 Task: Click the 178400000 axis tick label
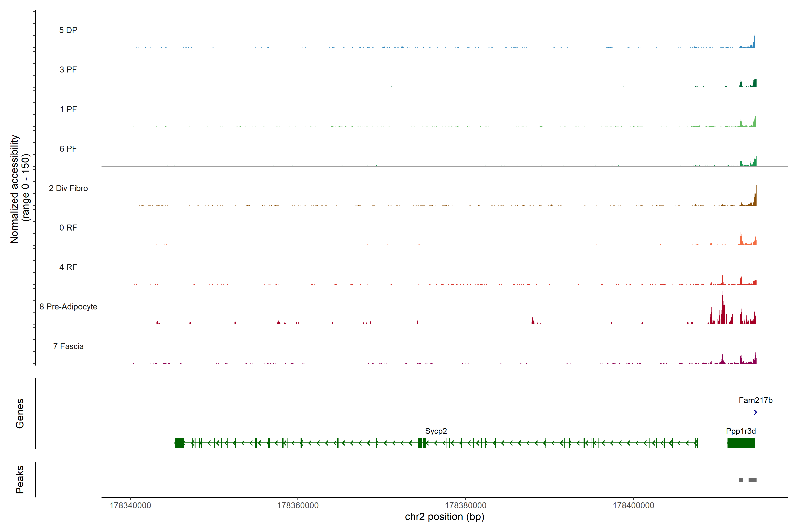(633, 505)
